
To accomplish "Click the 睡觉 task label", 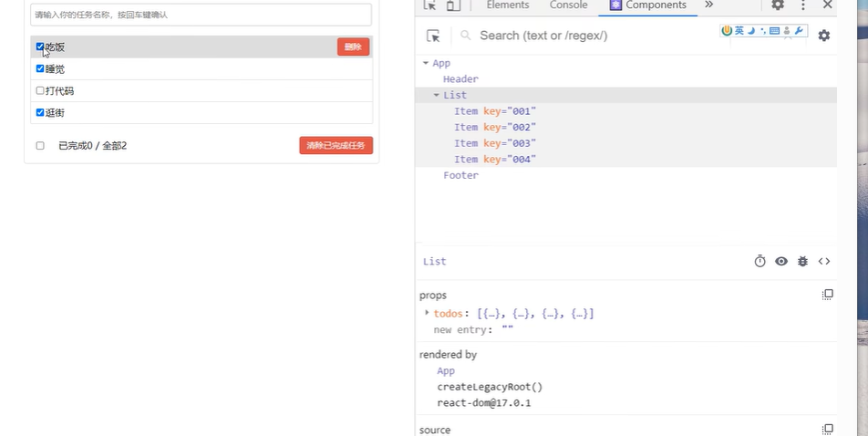I will pos(55,69).
